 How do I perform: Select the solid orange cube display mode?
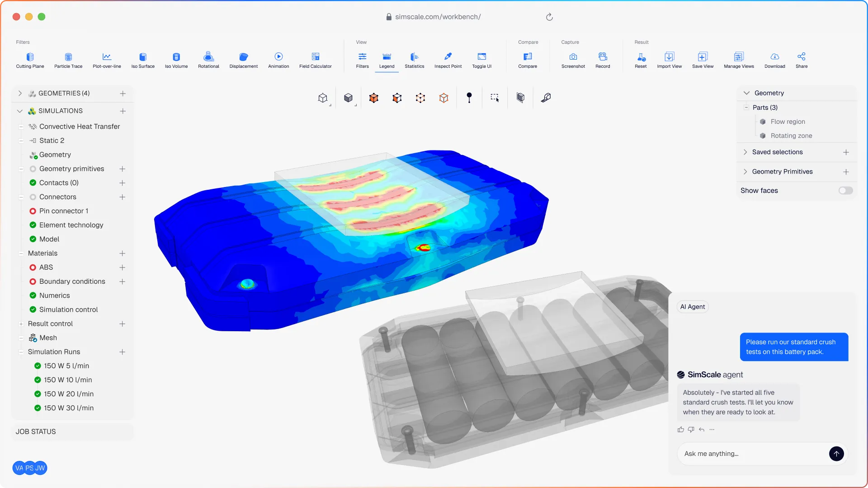(x=373, y=98)
